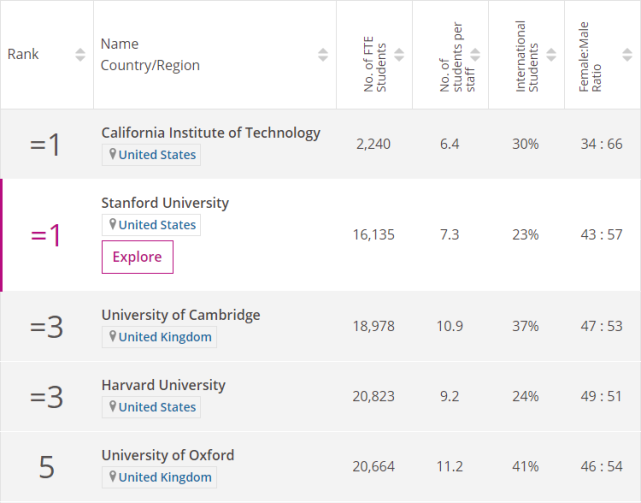Open University of Cambridge link
The image size is (641, 503).
click(180, 315)
